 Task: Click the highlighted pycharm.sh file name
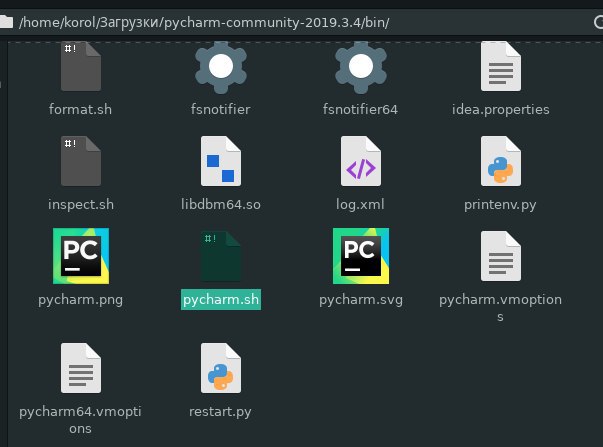coord(221,299)
